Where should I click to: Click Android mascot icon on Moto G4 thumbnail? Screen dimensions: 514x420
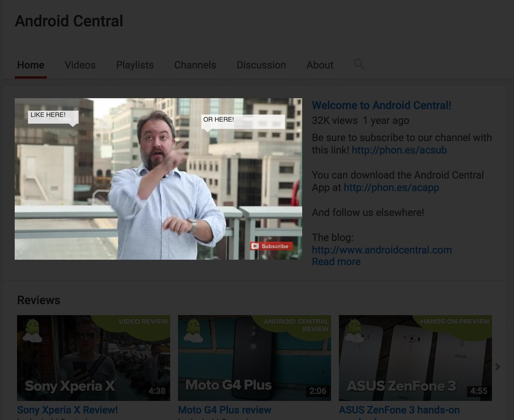coord(193,330)
